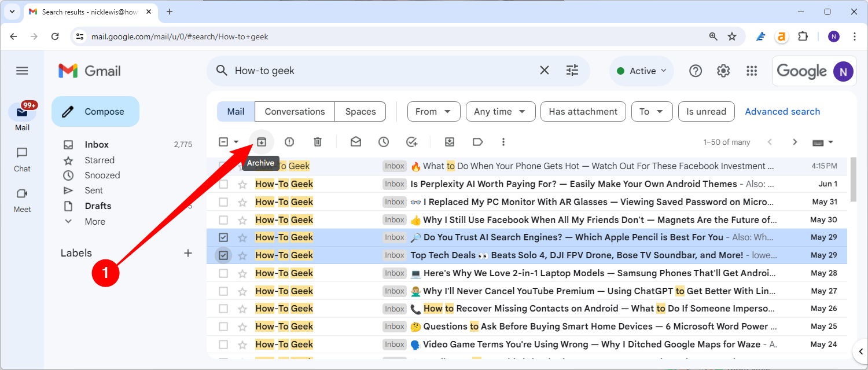
Task: Open Advanced search
Action: [x=782, y=111]
